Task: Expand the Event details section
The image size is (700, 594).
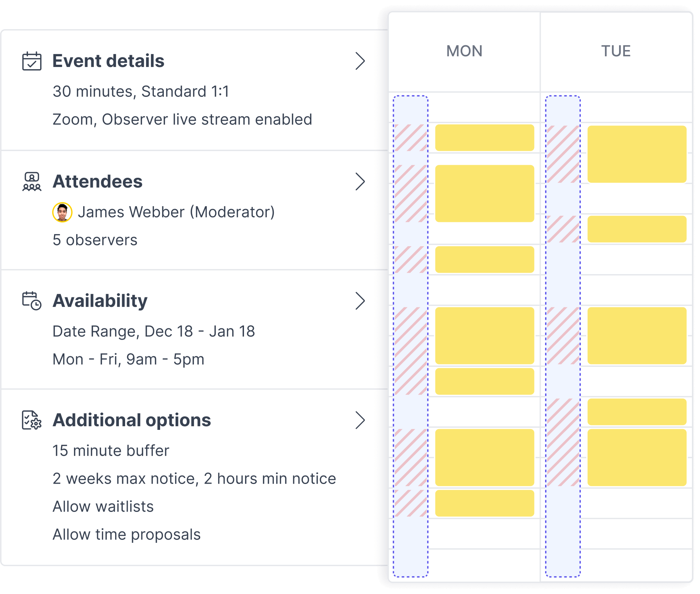Action: point(361,61)
